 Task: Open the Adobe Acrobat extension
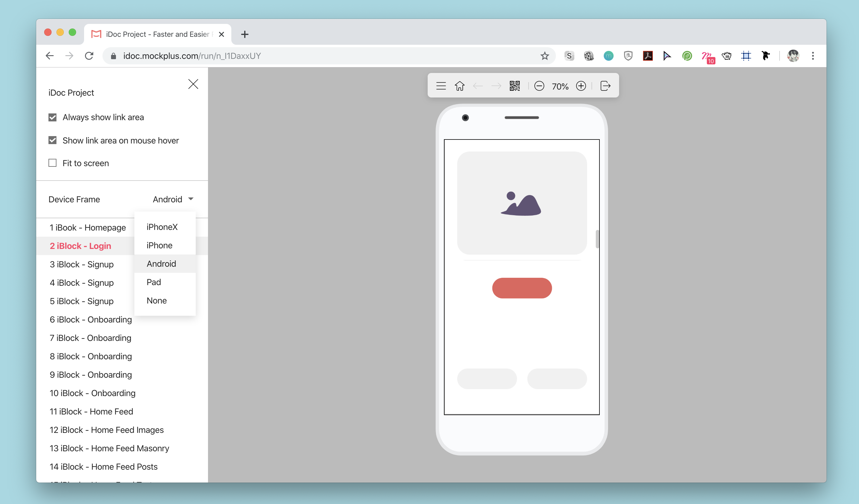coord(648,56)
